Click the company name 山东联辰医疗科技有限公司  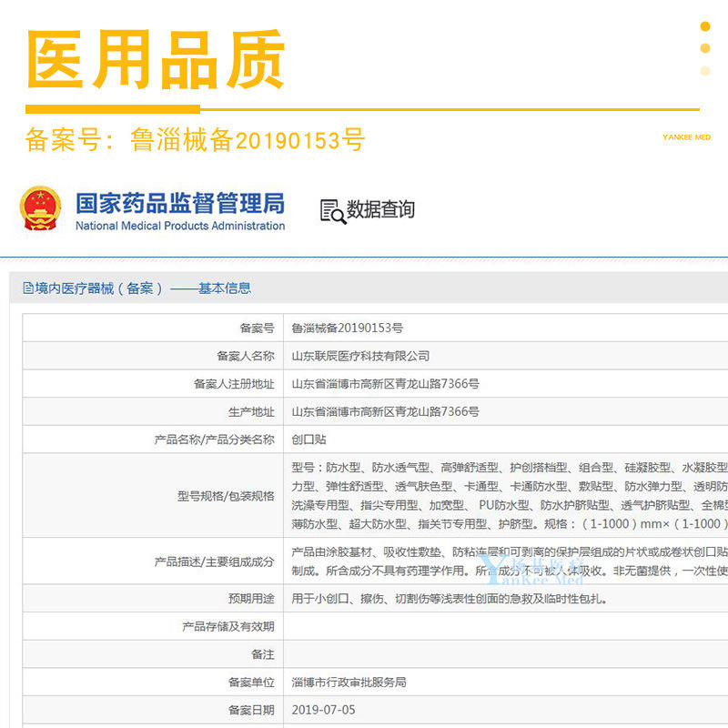pyautogui.click(x=360, y=356)
